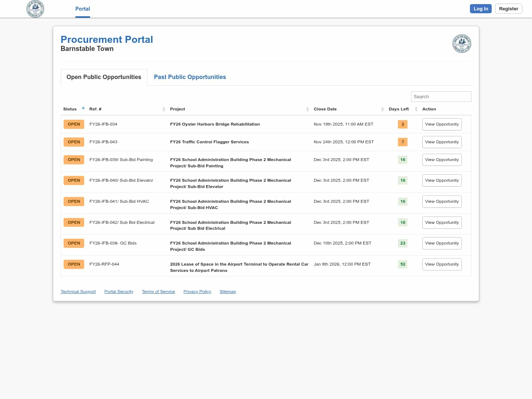
Task: Click the town seal logo in header
Action: (x=35, y=9)
